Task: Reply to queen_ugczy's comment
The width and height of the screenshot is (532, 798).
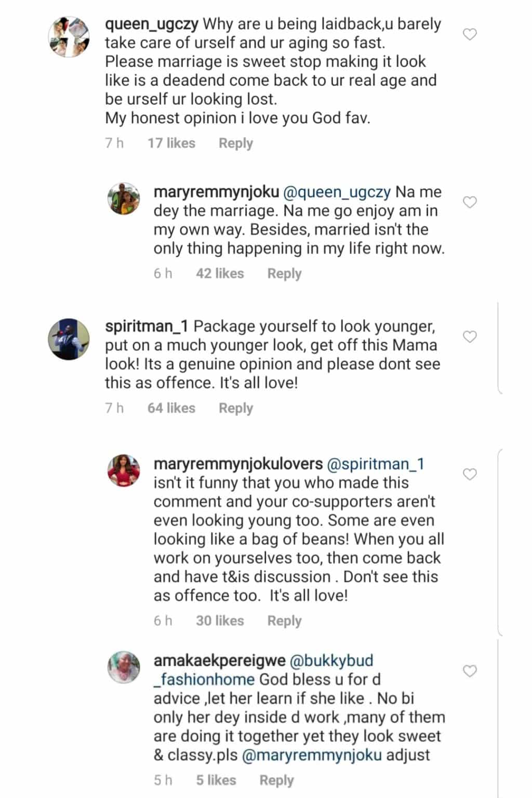Action: click(235, 143)
